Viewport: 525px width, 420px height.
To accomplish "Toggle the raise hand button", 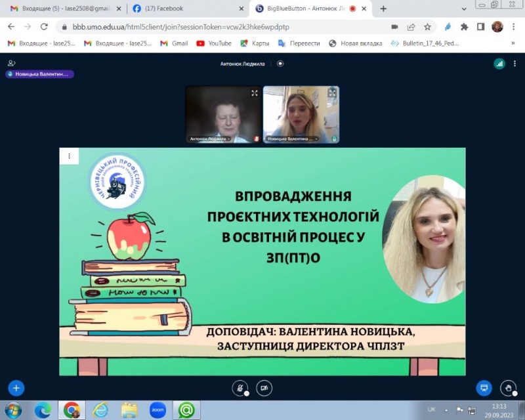I will click(x=508, y=388).
